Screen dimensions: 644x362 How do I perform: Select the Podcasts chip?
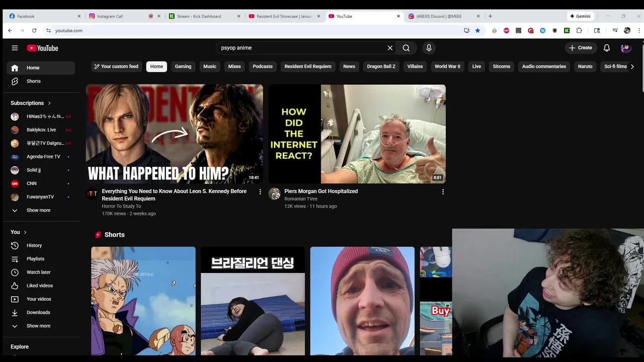coord(263,66)
